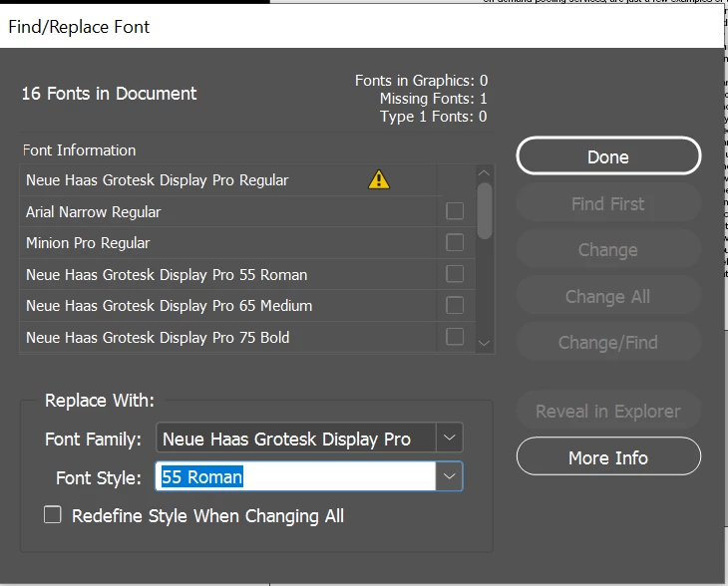Toggle checkbox for Minion Pro Regular

click(455, 242)
